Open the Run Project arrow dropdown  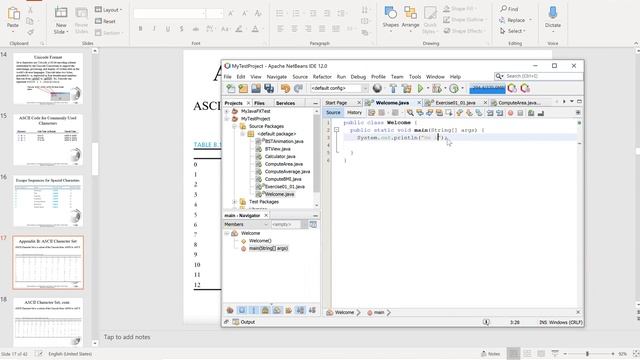(428, 88)
